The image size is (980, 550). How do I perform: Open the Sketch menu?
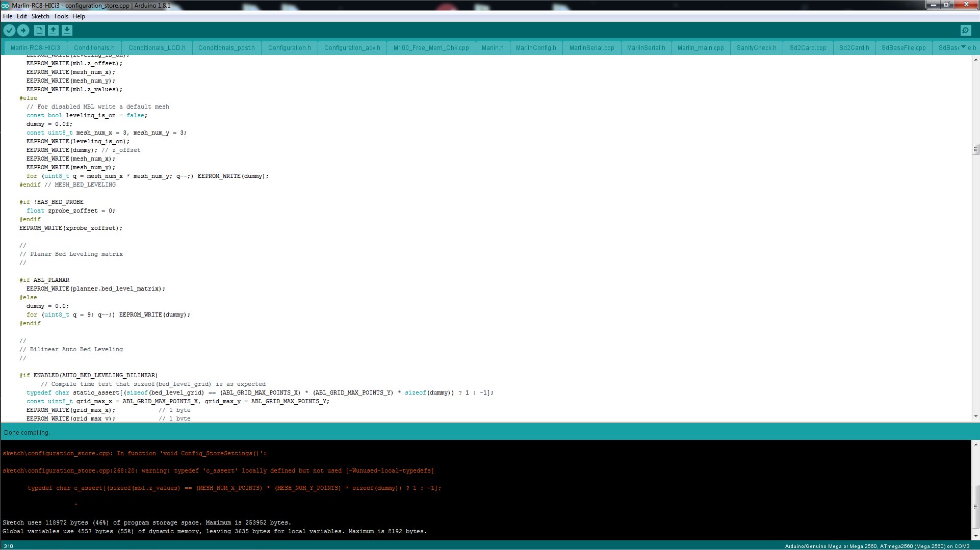(x=40, y=16)
